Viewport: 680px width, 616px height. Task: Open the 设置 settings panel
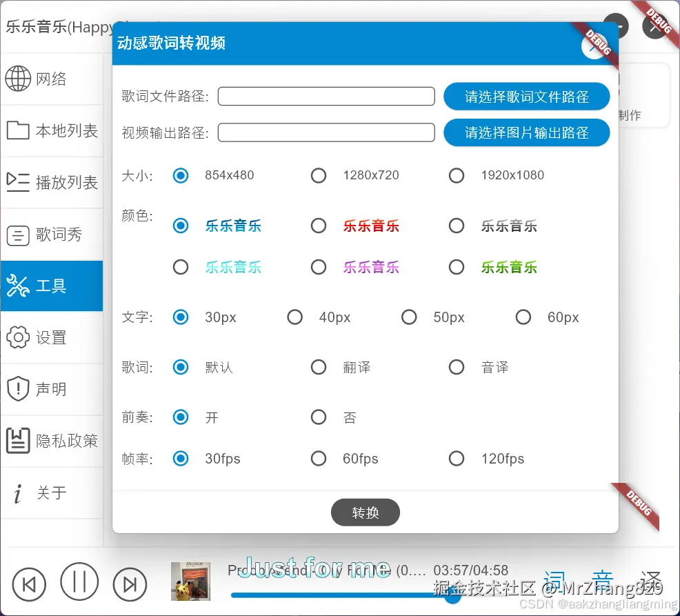coord(52,337)
